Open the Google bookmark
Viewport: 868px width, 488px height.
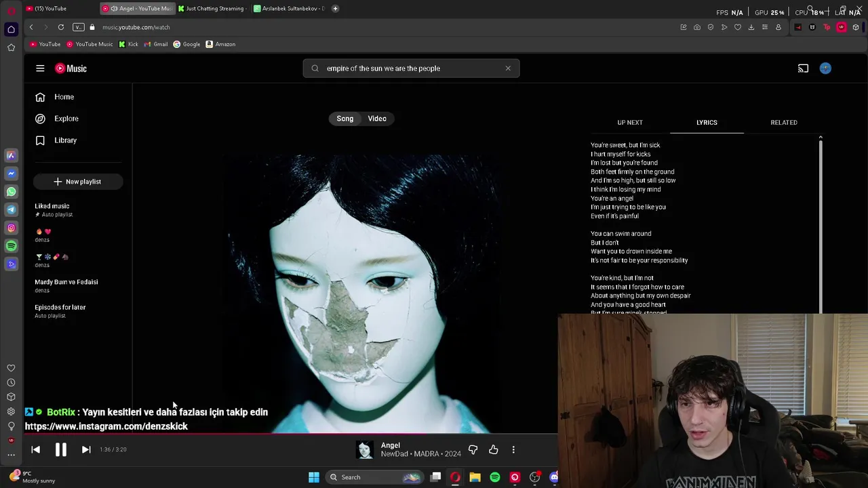186,44
